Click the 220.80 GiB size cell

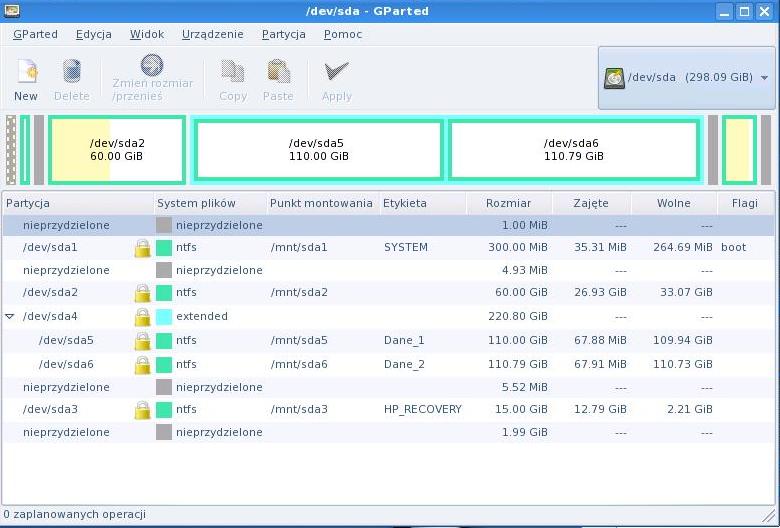(x=518, y=317)
